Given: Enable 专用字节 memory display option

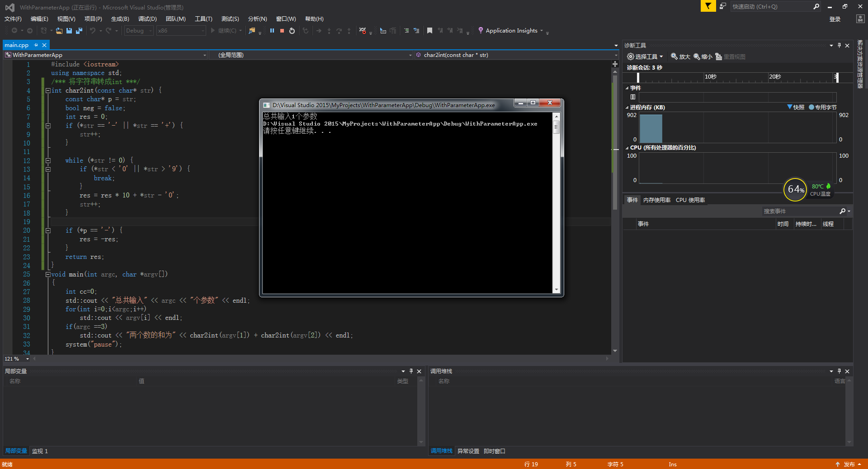Looking at the screenshot, I should click(824, 107).
